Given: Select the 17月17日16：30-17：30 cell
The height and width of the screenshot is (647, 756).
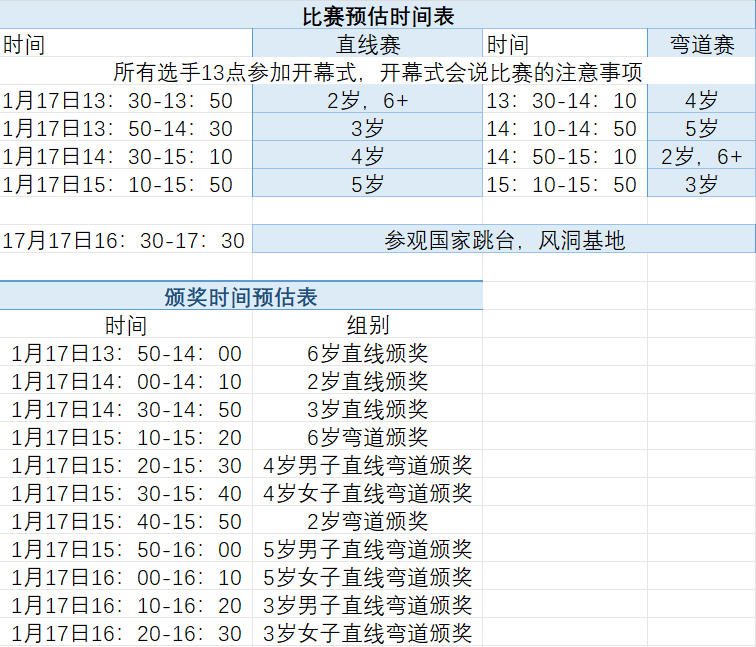Looking at the screenshot, I should coord(125,240).
